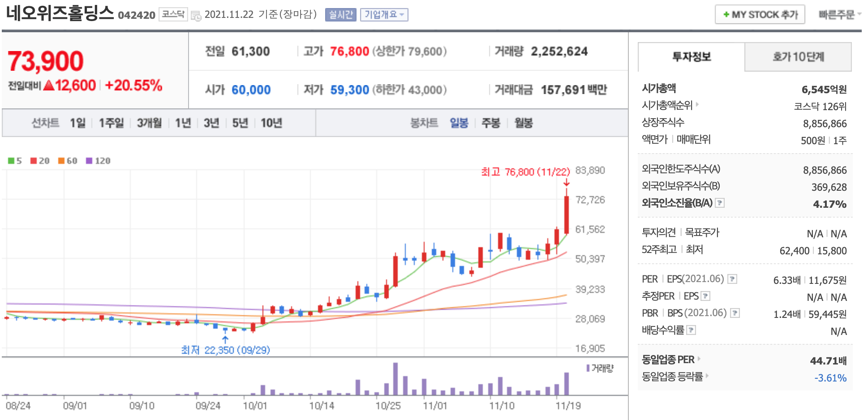Click the 최저 22,350 (09/29) chart label

point(225,350)
